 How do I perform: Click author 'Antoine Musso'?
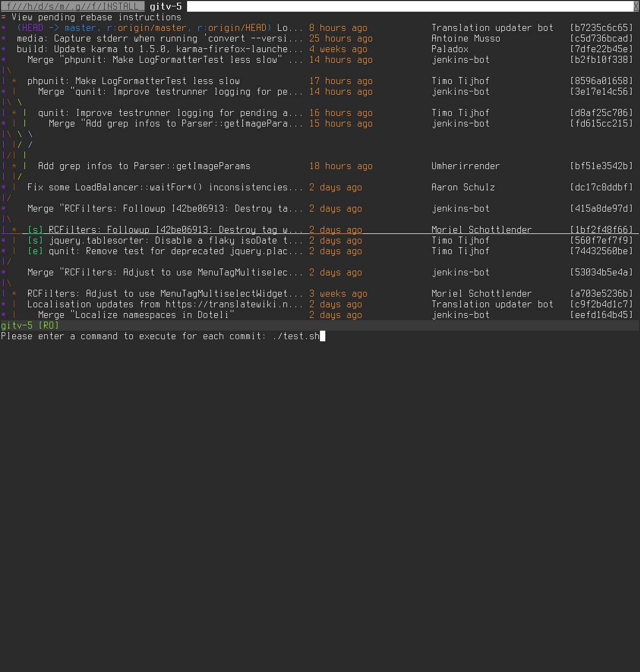tap(466, 38)
